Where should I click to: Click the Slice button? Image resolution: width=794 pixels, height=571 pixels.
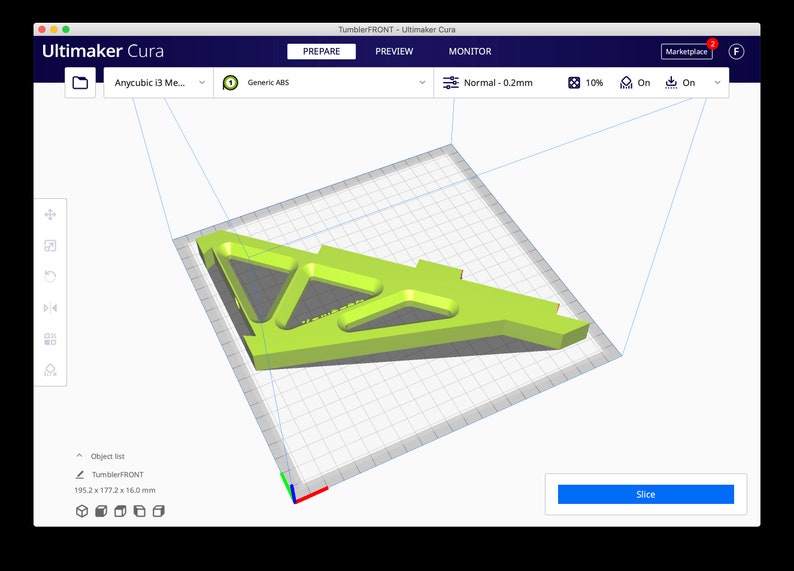646,495
